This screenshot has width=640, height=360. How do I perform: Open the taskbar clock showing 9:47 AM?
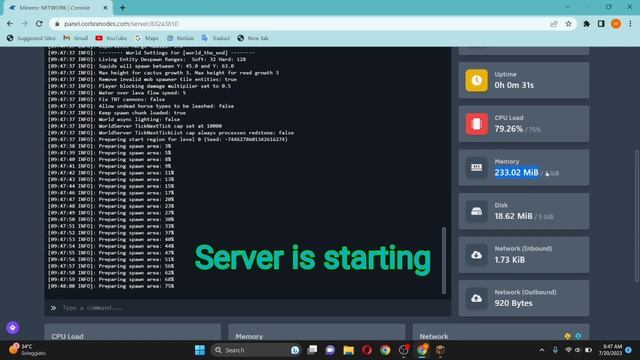point(610,350)
